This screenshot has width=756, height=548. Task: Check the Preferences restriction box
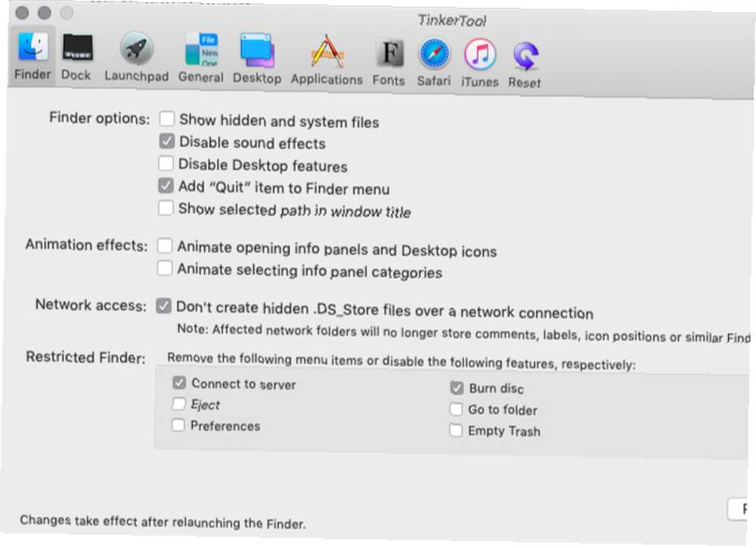point(178,425)
